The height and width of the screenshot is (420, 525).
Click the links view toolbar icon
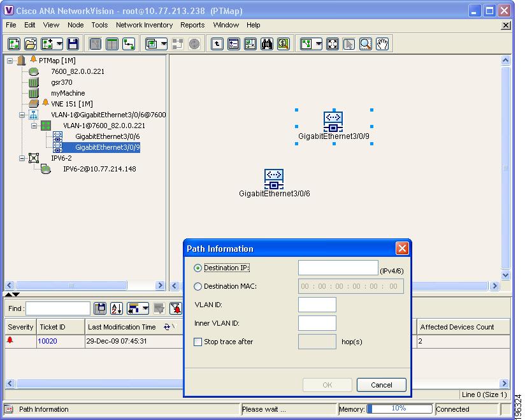click(129, 44)
